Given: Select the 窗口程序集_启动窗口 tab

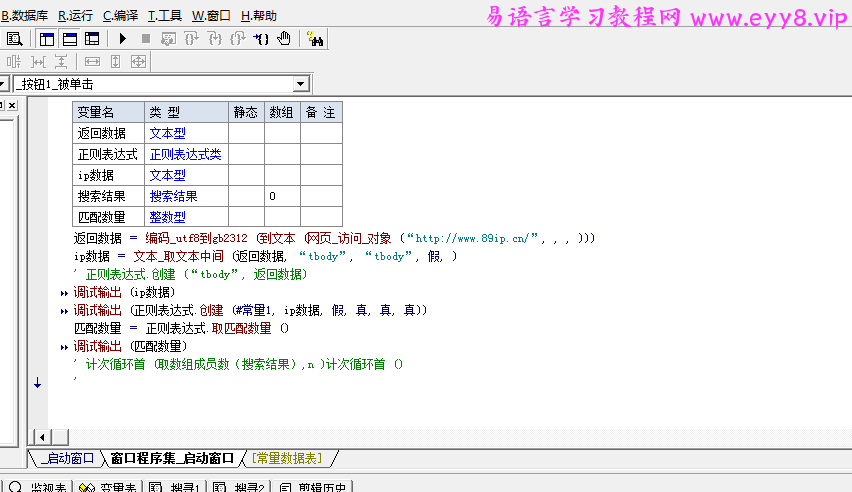Looking at the screenshot, I should click(172, 458).
